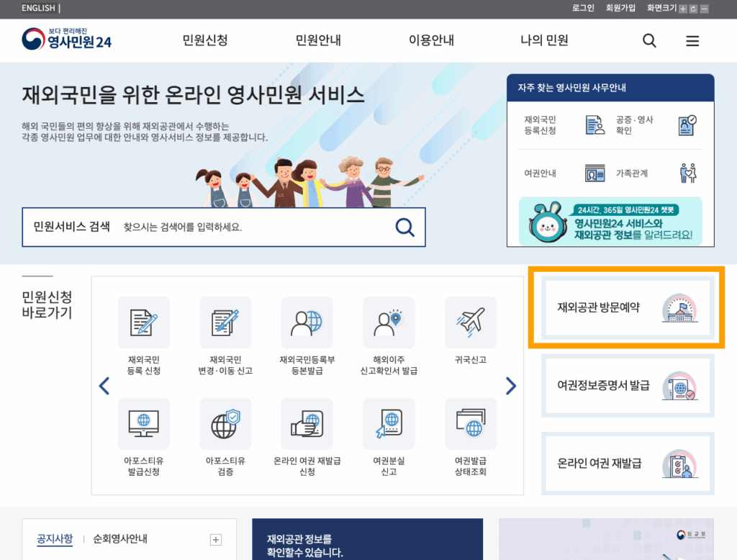The image size is (737, 560).
Task: Open the hamburger full menu
Action: (692, 41)
